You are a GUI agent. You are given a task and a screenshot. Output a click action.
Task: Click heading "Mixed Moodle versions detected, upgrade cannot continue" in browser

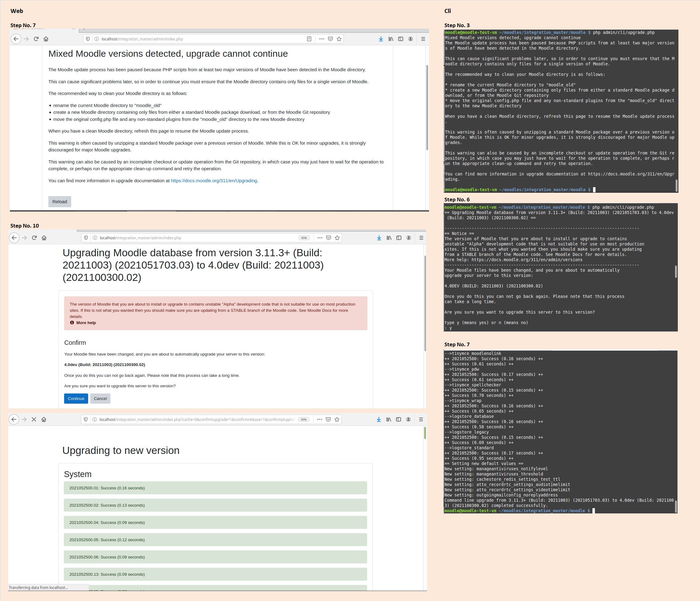click(168, 53)
